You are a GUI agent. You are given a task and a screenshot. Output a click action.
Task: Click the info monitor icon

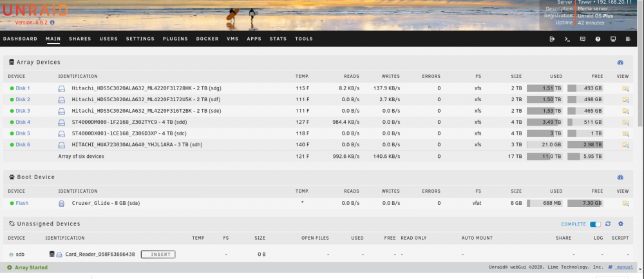point(613,39)
